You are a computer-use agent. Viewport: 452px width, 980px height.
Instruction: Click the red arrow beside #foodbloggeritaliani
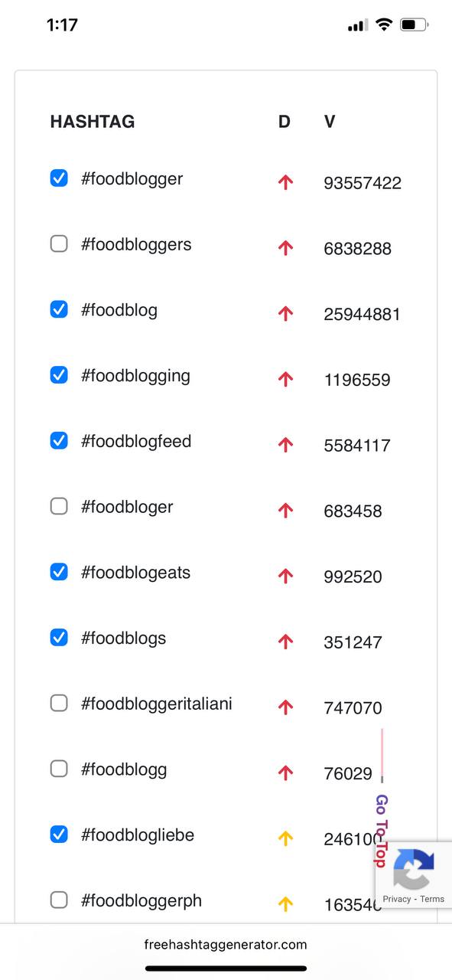coord(285,707)
